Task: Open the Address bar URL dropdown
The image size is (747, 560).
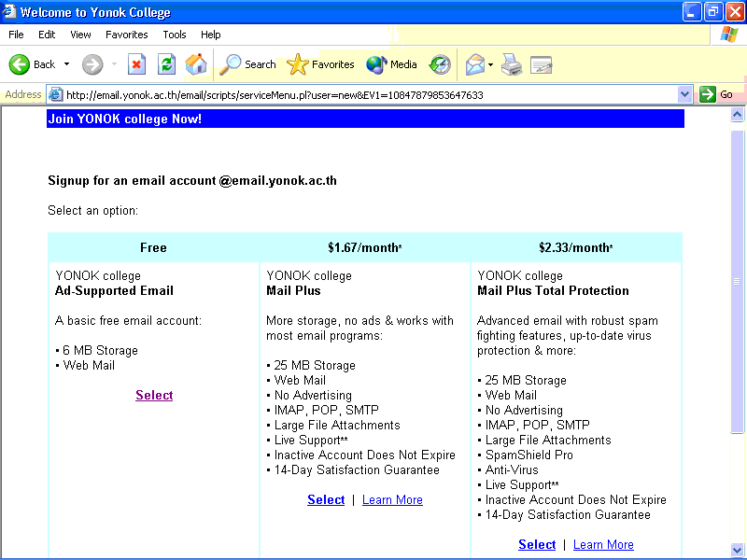Action: tap(684, 94)
